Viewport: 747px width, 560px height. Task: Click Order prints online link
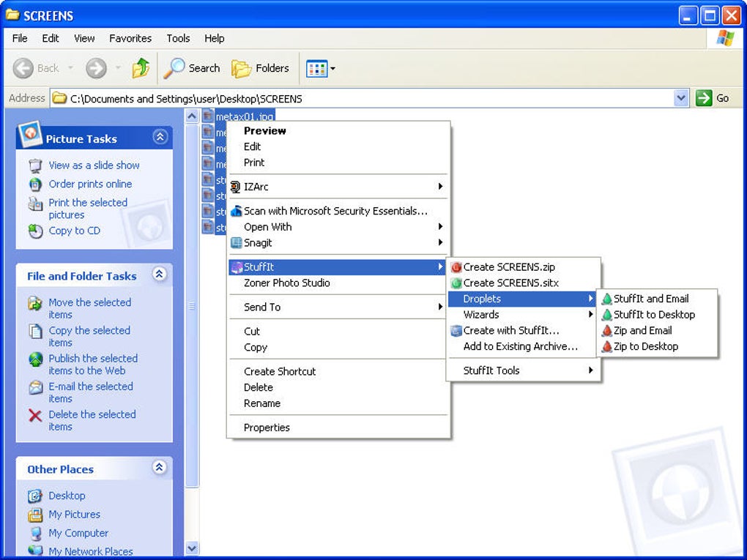pos(91,184)
